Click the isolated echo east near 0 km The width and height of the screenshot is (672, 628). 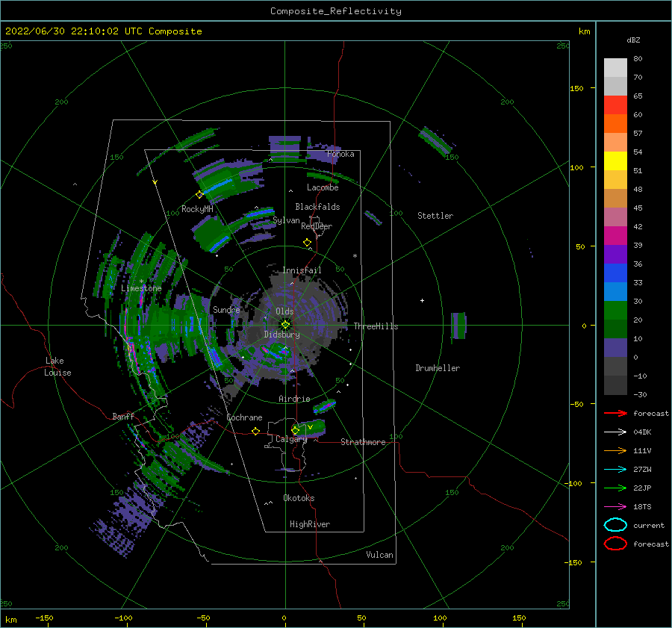458,326
